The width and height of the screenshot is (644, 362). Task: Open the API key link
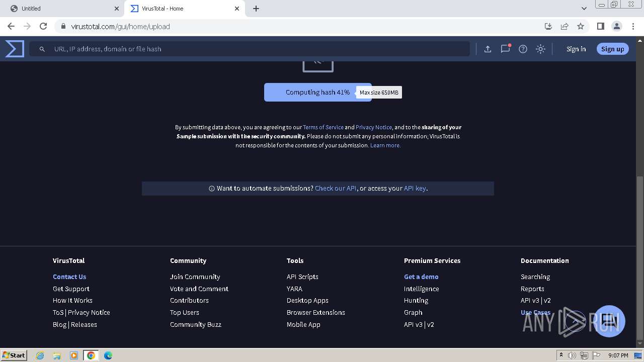coord(415,188)
